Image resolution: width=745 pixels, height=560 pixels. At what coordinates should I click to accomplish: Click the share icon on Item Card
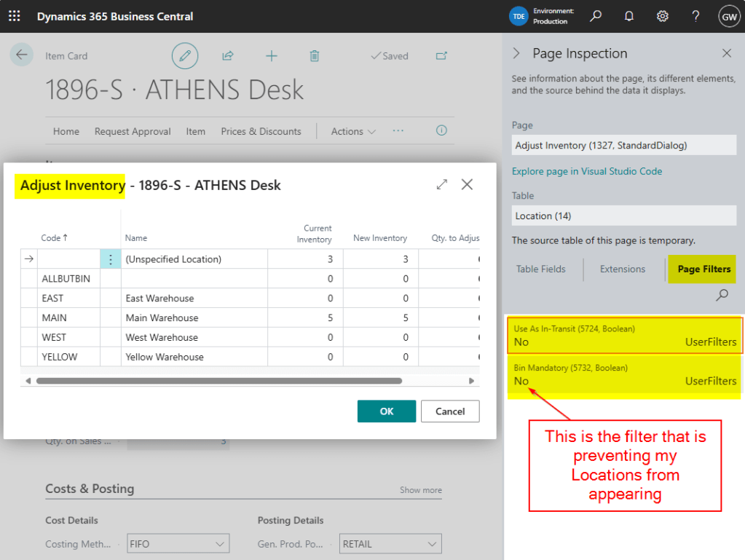point(228,56)
